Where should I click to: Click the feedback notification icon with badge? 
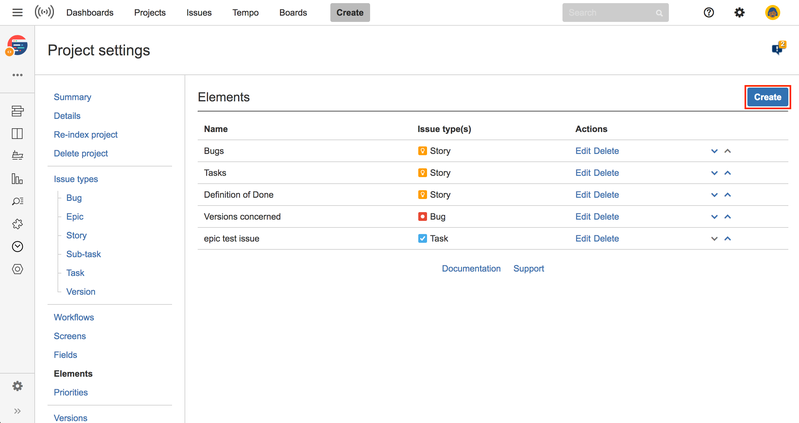[x=778, y=49]
